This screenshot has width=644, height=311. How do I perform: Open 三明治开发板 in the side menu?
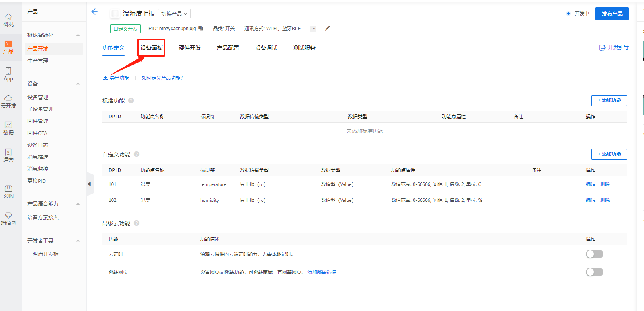(x=43, y=254)
